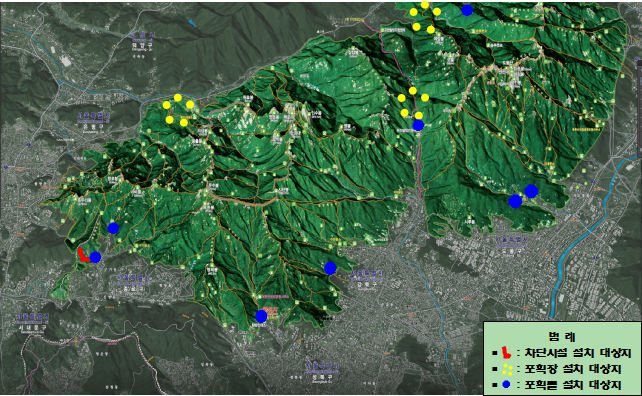Click lower dot of right blue pair
Screen dimensions: 642x396
tap(515, 201)
